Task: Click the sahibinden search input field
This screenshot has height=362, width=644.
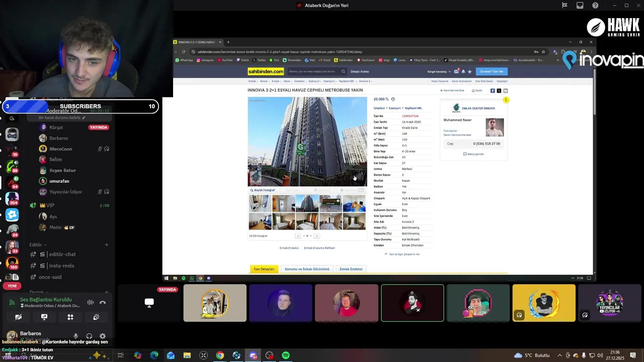Action: (313, 71)
